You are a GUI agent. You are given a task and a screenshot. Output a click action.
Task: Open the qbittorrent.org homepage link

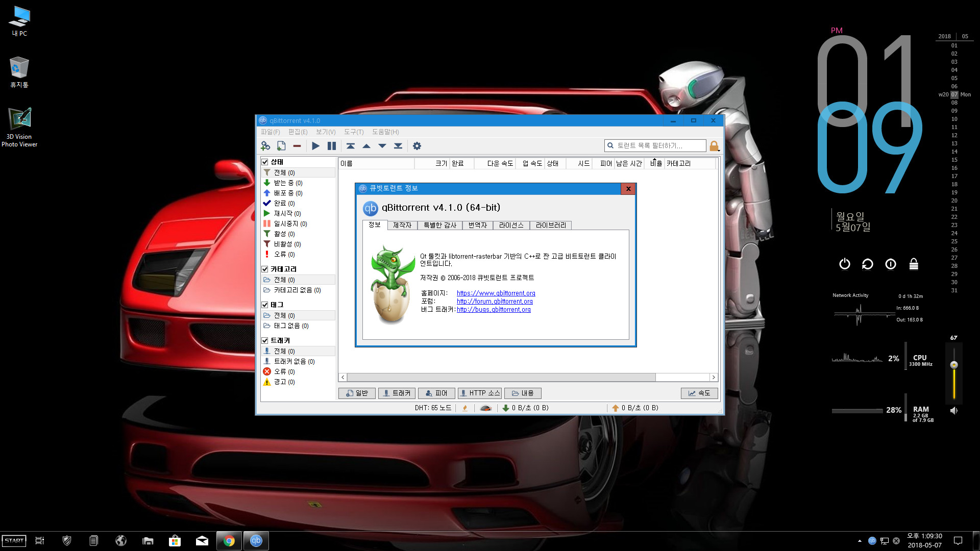(x=496, y=293)
